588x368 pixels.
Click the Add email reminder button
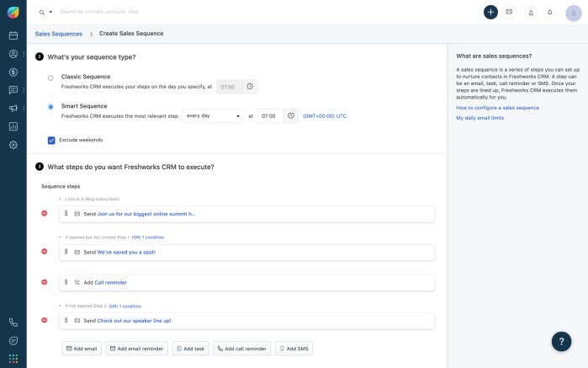(x=136, y=349)
